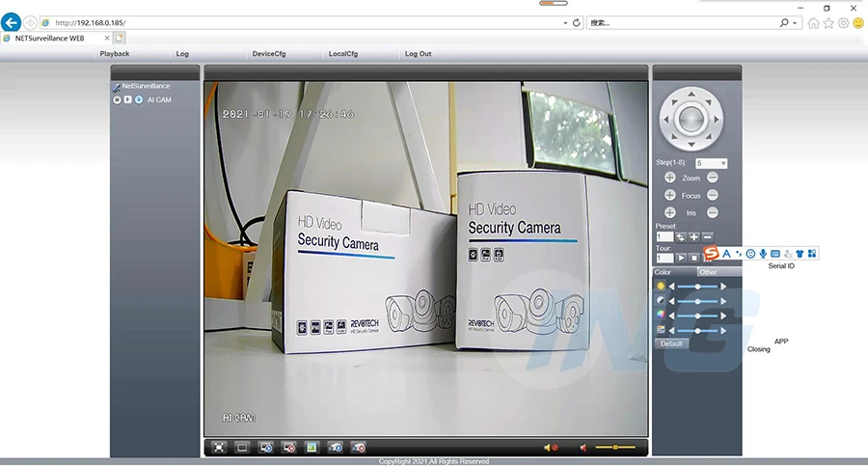Start the tour with the play icon

(681, 259)
